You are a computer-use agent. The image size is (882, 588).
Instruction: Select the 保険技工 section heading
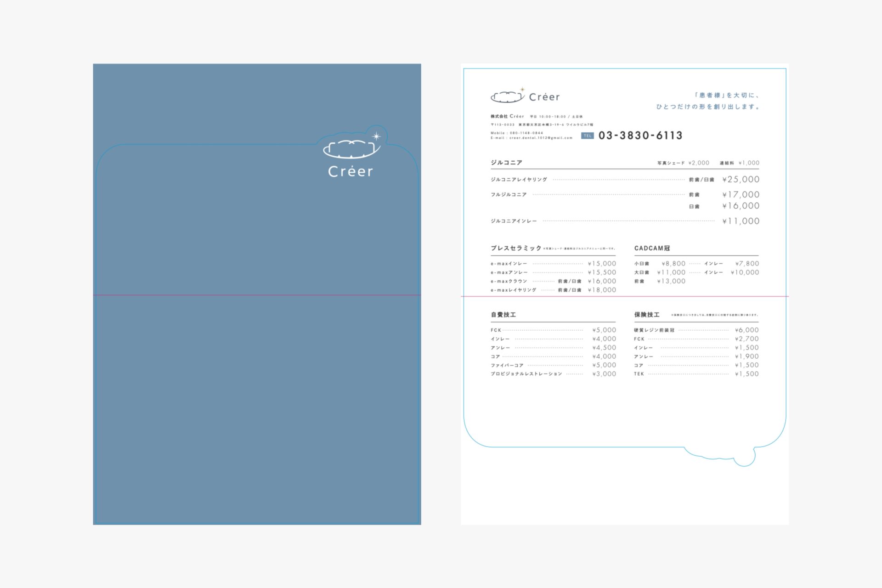click(647, 315)
